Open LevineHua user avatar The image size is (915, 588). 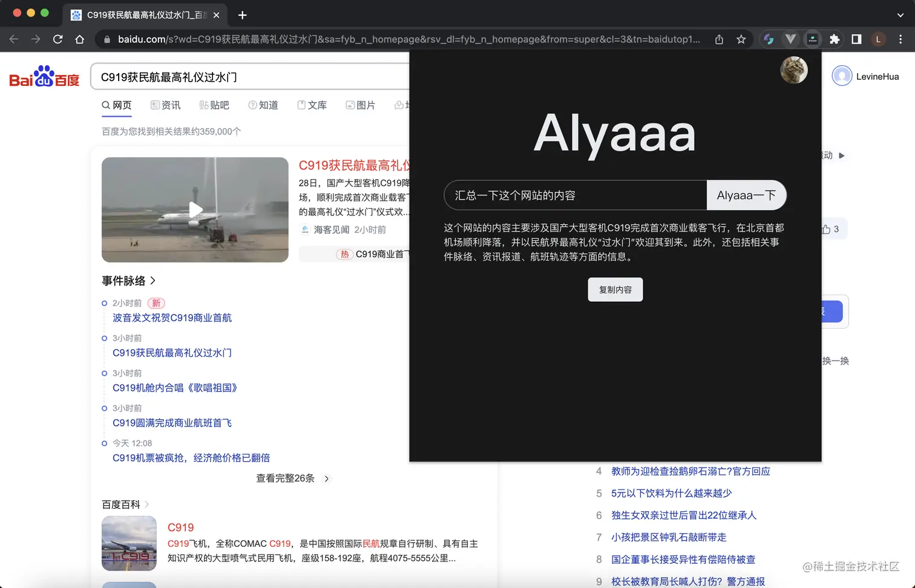click(842, 76)
